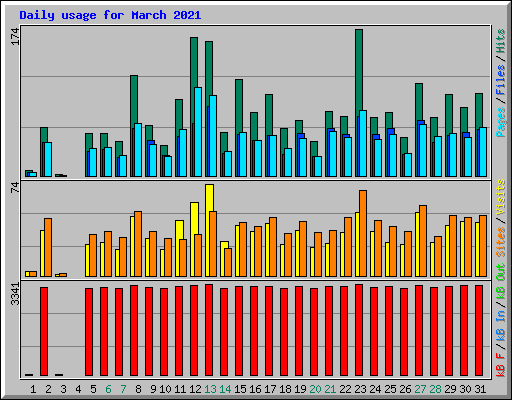The width and height of the screenshot is (512, 400).
Task: Click the red kB bar for day 5
Action: [x=89, y=332]
